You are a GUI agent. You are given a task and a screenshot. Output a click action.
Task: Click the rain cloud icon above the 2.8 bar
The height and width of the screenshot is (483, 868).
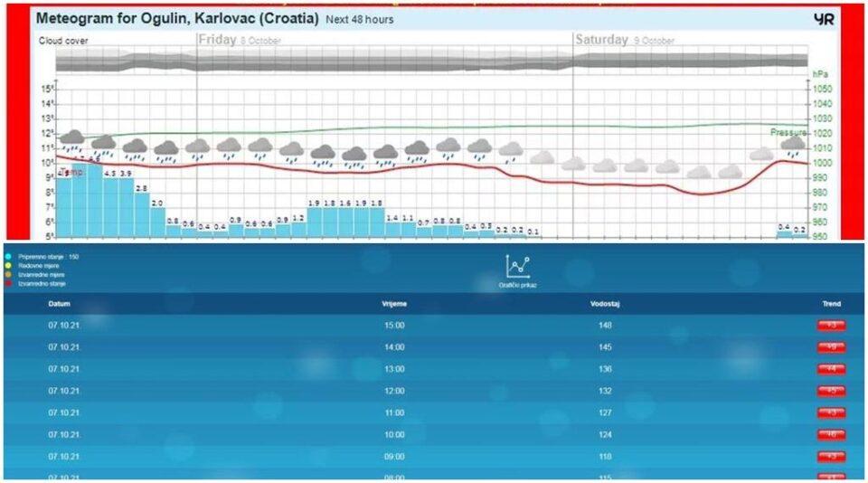click(x=135, y=149)
